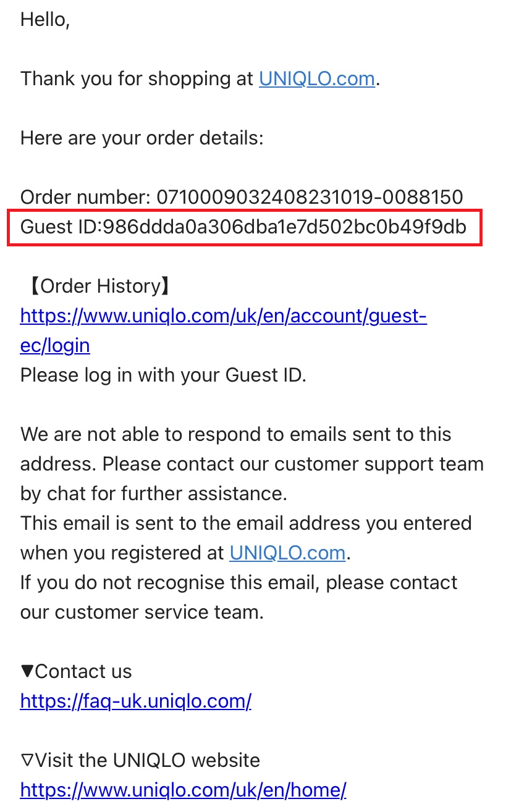The width and height of the screenshot is (511, 812).
Task: Click 'Visit the UNIQLO website' heading text
Action: [147, 760]
